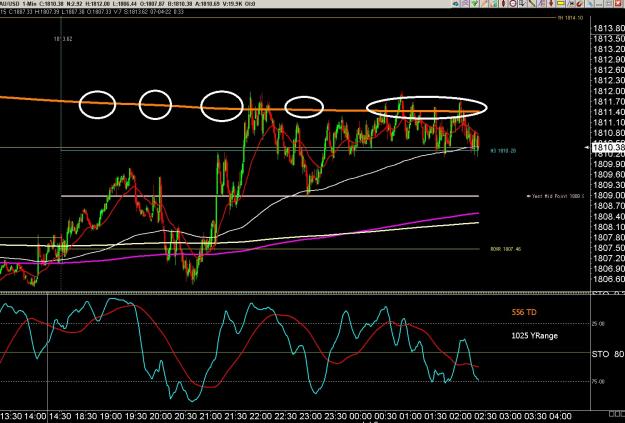Viewport: 625px width, 423px height.
Task: Select the dark red diamond marker tool
Action: point(503,4)
